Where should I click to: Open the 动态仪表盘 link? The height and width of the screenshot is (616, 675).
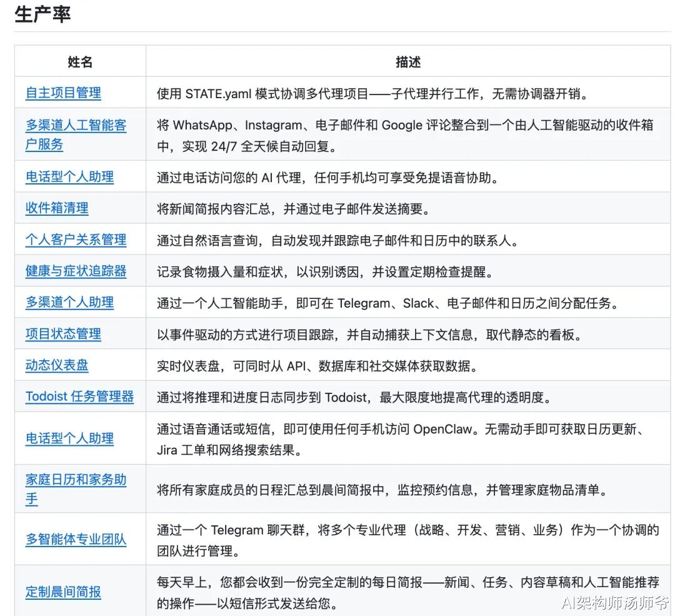pos(56,365)
